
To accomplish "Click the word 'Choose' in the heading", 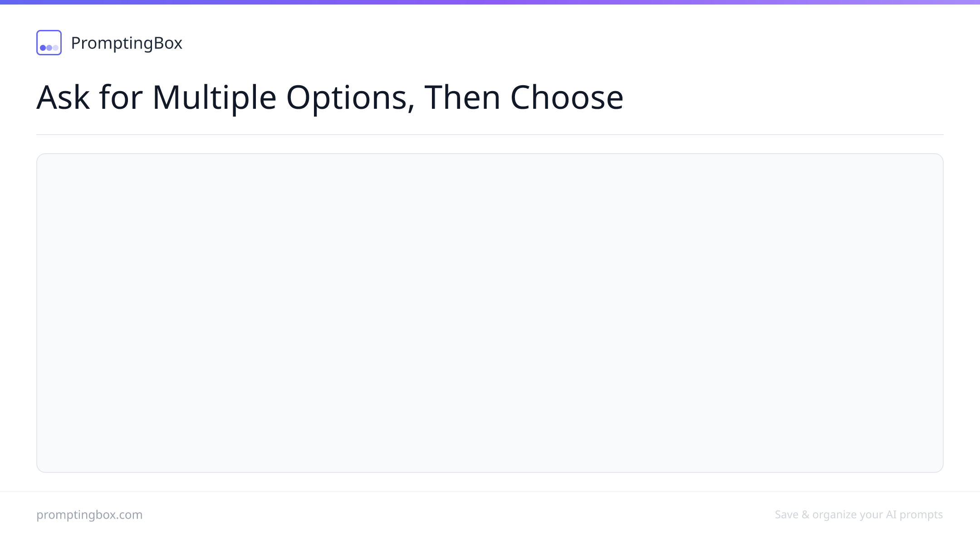I will click(x=567, y=97).
